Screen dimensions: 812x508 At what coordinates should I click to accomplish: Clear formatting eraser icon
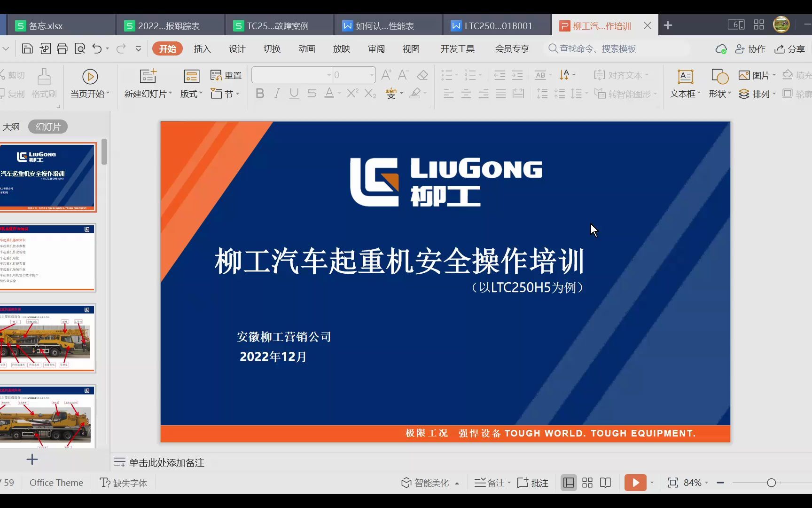[422, 75]
